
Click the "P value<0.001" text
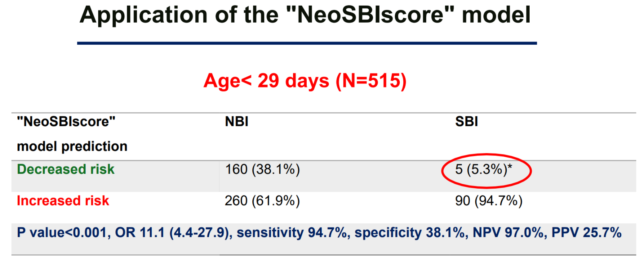[63, 233]
